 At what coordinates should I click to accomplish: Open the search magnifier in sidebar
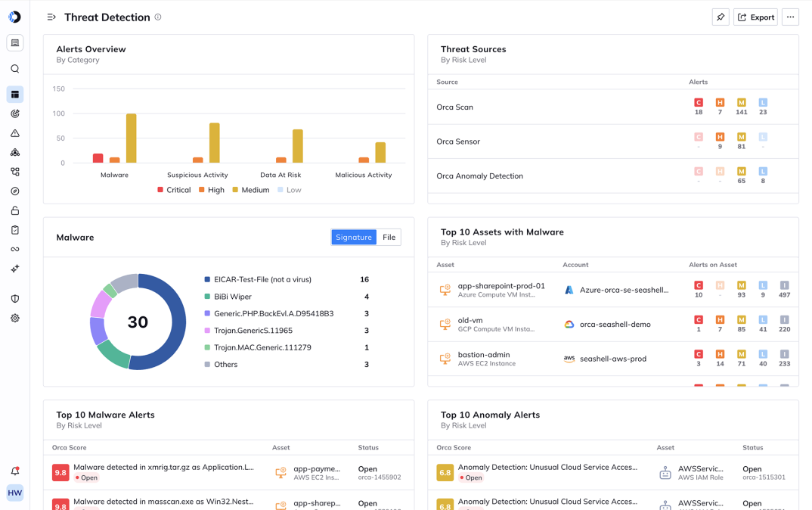(x=15, y=69)
